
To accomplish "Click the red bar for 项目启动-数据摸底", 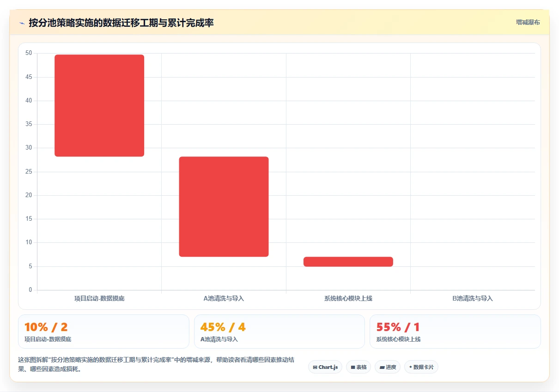I will pyautogui.click(x=99, y=106).
